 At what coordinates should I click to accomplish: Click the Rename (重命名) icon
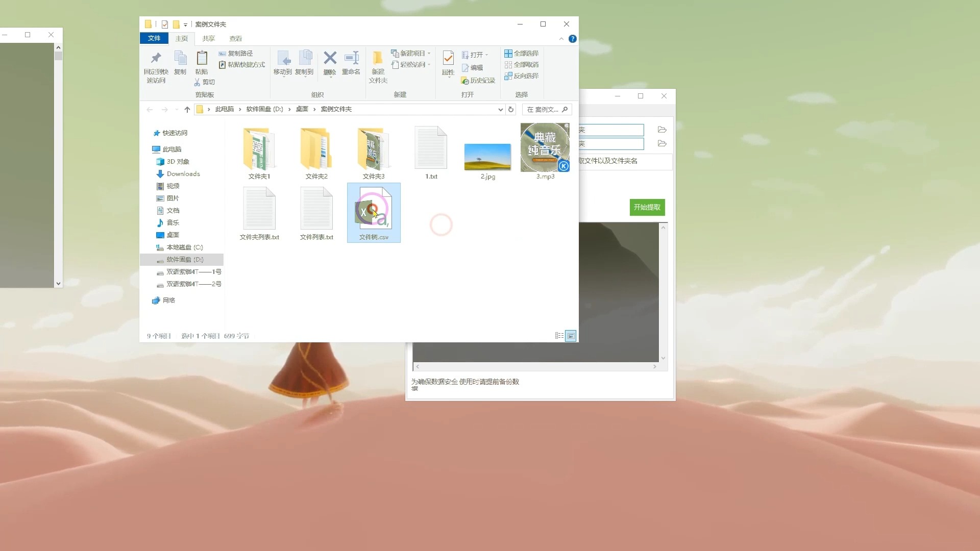point(351,58)
